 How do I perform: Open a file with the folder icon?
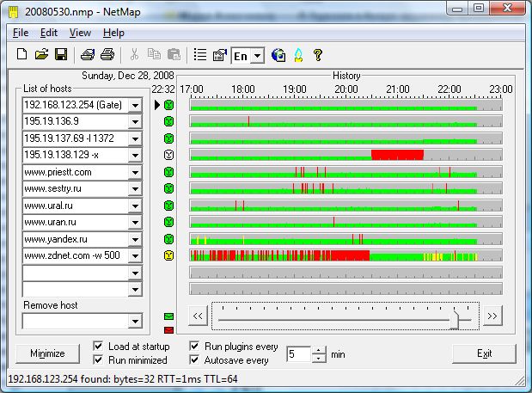(x=41, y=54)
